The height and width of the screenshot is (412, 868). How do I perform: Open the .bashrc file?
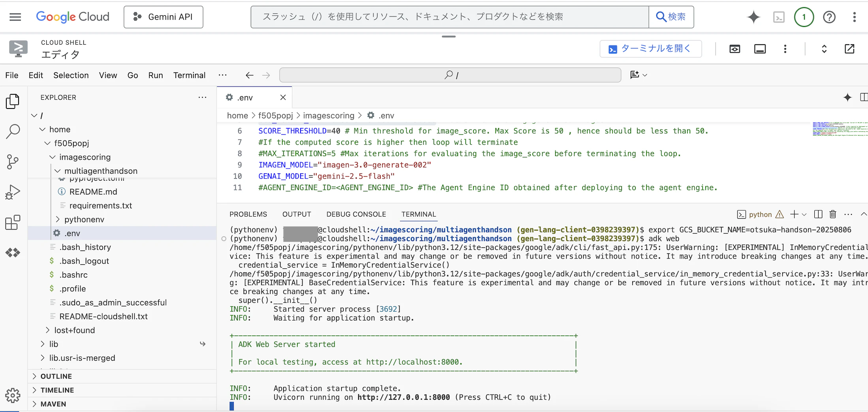(x=73, y=275)
